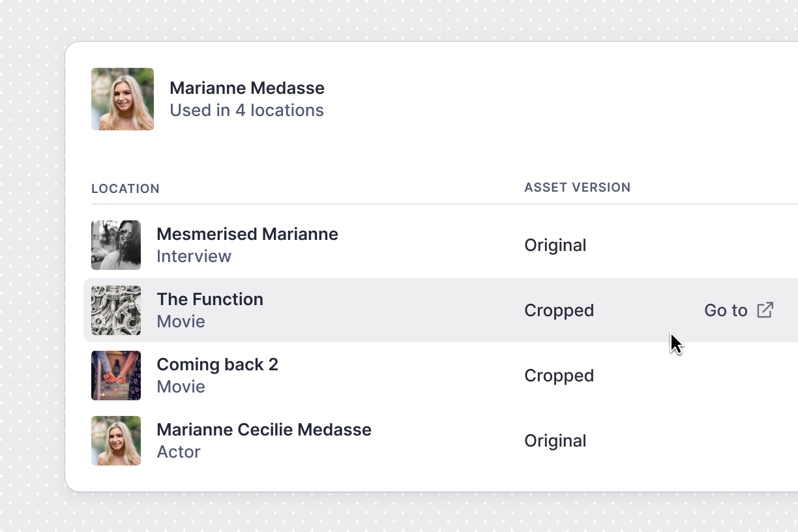Open the Marianne Cecilie Medasse title

264,430
